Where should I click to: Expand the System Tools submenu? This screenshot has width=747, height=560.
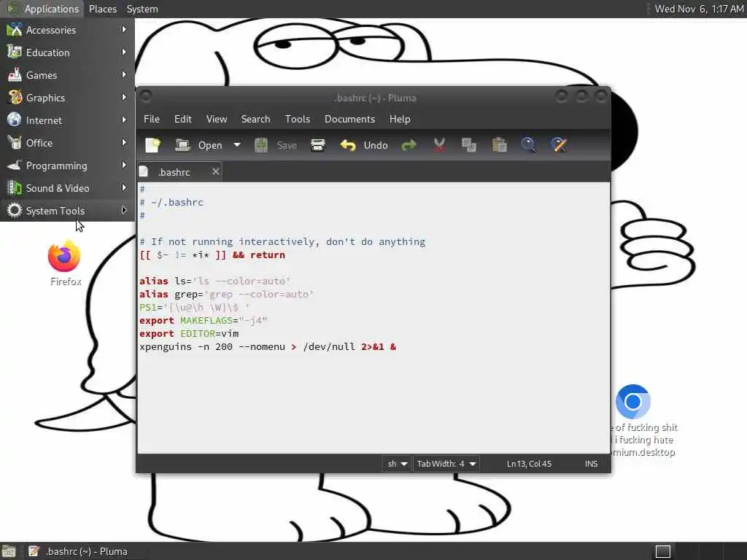(x=67, y=211)
